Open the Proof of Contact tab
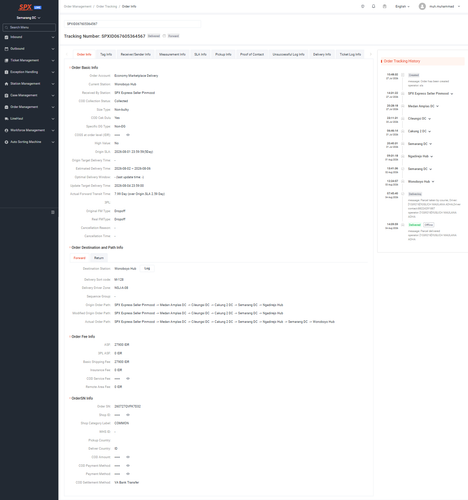The image size is (468, 500). click(252, 54)
